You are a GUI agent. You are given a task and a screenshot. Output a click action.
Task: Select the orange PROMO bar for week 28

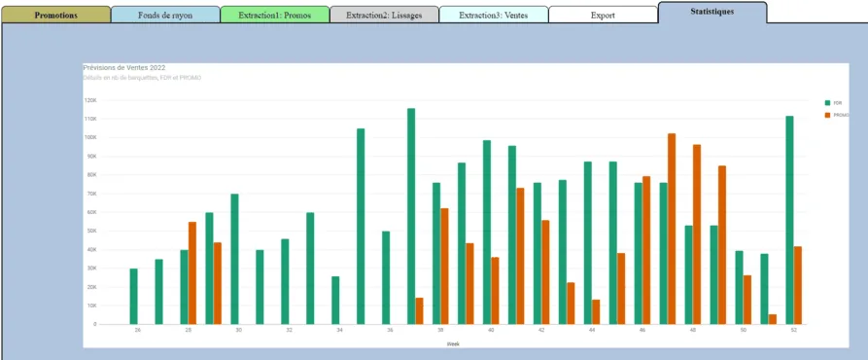[192, 273]
